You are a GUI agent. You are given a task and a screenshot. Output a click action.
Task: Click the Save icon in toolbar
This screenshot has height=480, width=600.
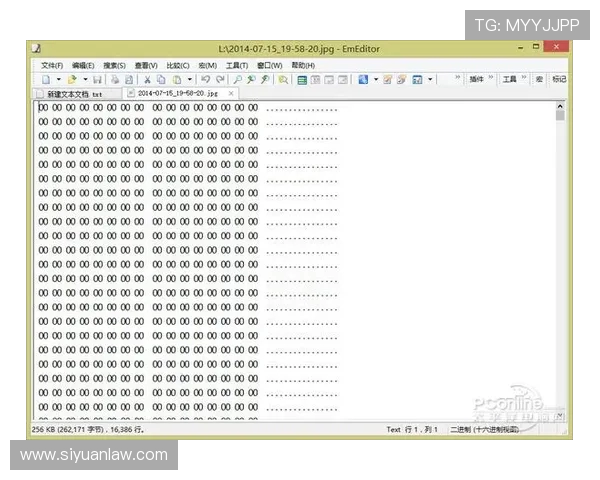click(x=99, y=79)
